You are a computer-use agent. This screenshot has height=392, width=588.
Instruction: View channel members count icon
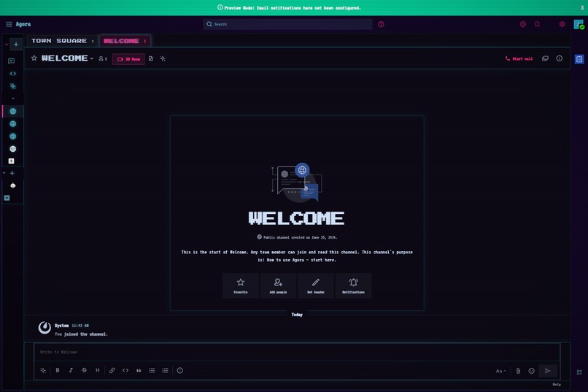point(103,58)
